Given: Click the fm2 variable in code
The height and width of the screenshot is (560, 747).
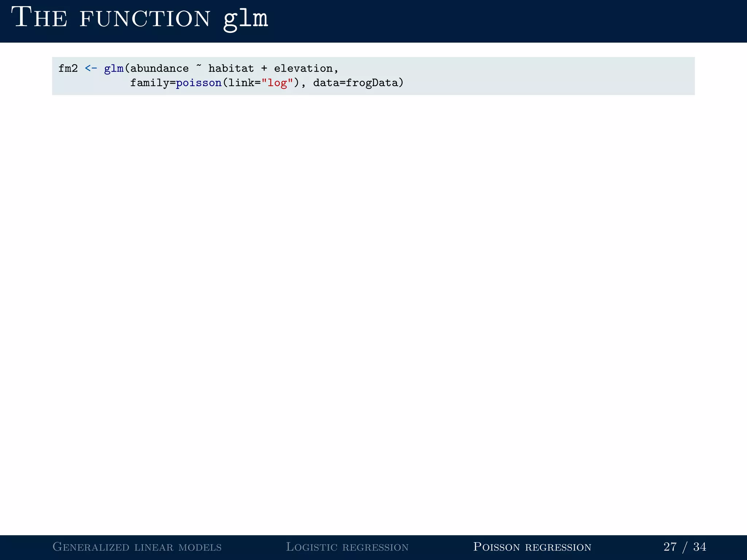Looking at the screenshot, I should click(68, 69).
